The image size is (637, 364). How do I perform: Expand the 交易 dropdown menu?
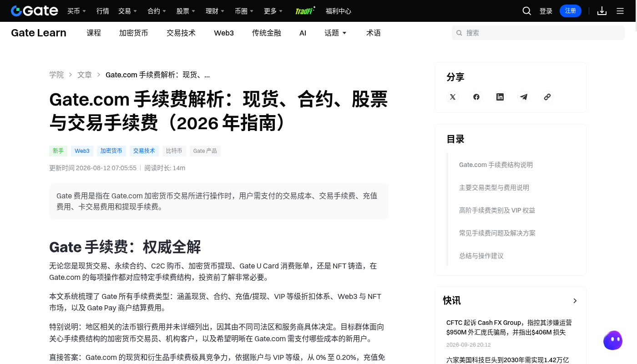tap(128, 11)
